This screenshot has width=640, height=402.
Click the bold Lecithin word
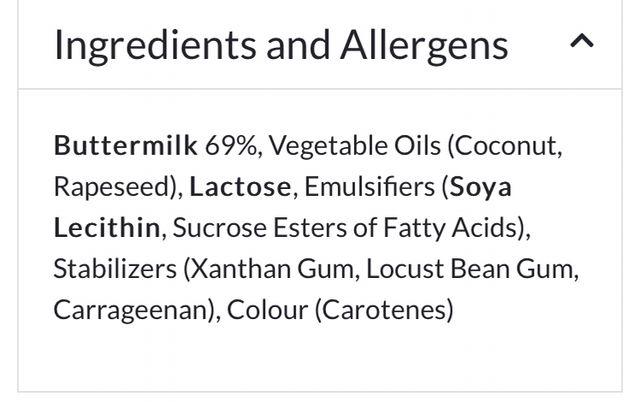click(x=106, y=228)
